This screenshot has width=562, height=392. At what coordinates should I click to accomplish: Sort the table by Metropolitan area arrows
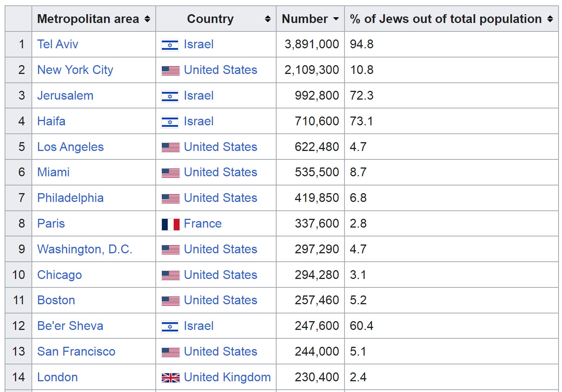click(x=147, y=19)
